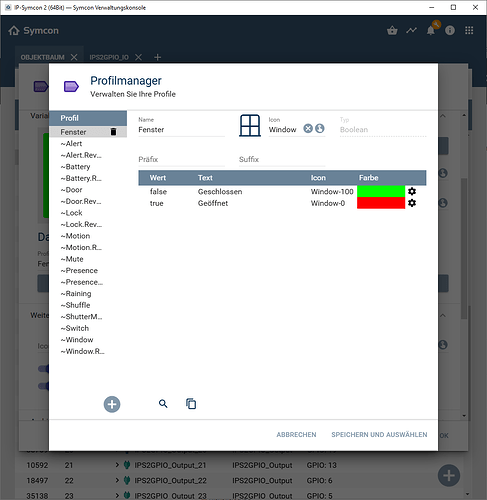This screenshot has height=500, width=487.
Task: Click the Window-0 icon cell
Action: click(328, 203)
